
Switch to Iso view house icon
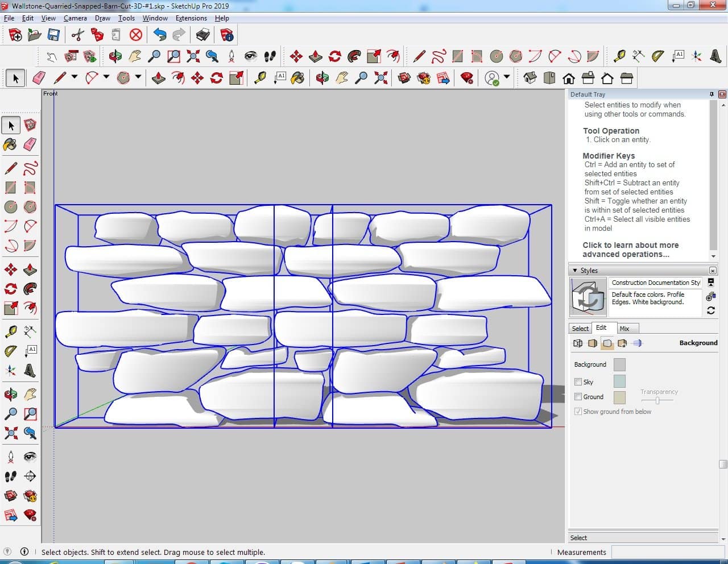click(x=530, y=78)
